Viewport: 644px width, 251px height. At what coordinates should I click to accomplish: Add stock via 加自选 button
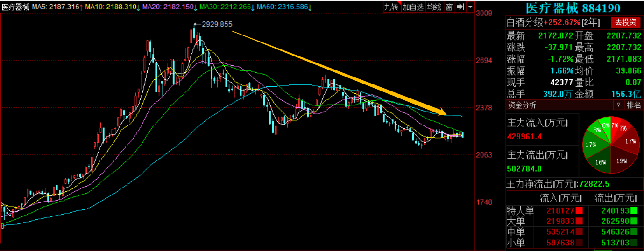413,7
